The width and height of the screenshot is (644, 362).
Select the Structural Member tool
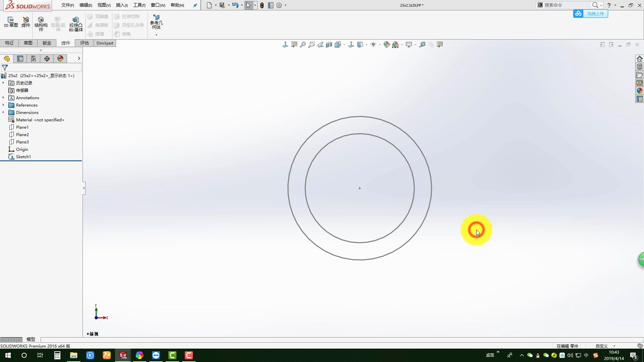point(41,22)
